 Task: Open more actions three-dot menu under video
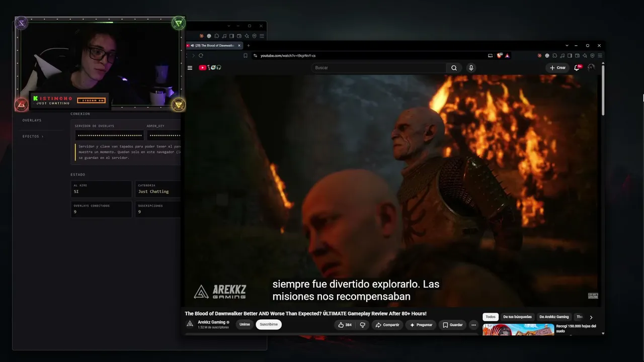tap(473, 325)
